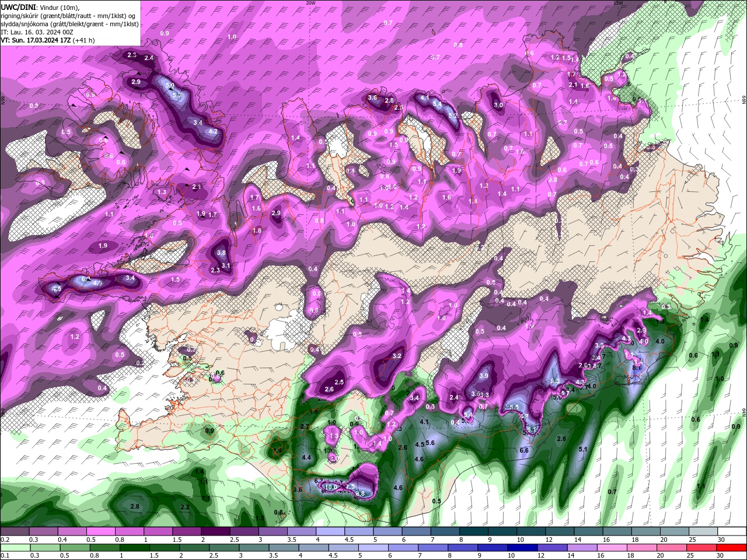747x560 pixels.
Task: Click the bright red 30 swatch in lower legend
Action: [x=732, y=548]
